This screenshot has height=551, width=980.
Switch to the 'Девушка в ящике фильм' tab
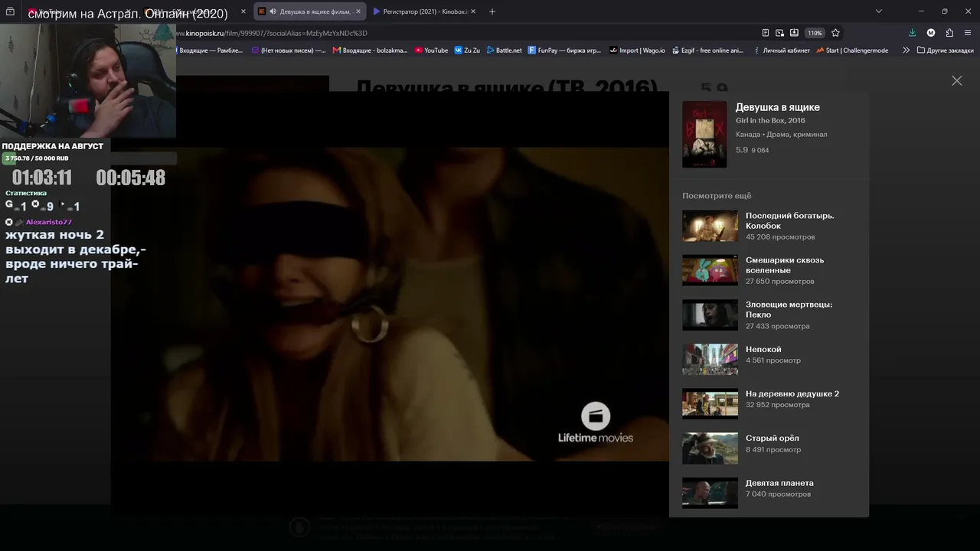tap(310, 11)
